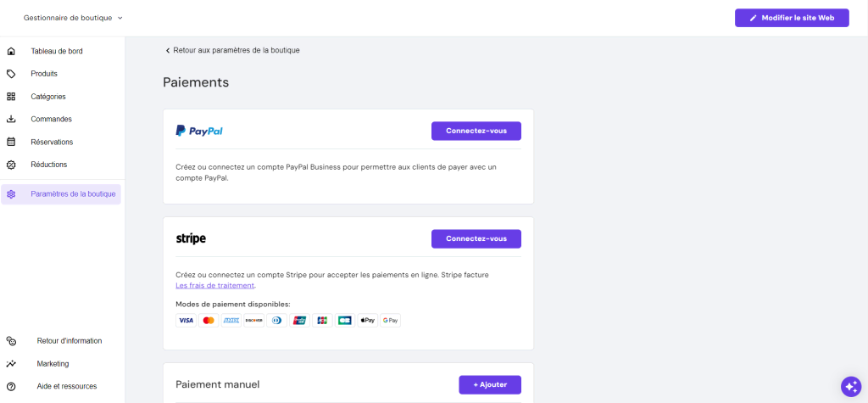The width and height of the screenshot is (868, 403).
Task: Select Réservations in the sidebar
Action: [x=52, y=142]
